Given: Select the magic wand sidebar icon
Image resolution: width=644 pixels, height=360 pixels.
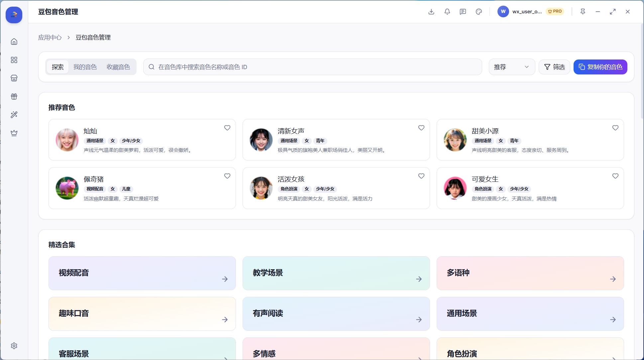Looking at the screenshot, I should (14, 115).
